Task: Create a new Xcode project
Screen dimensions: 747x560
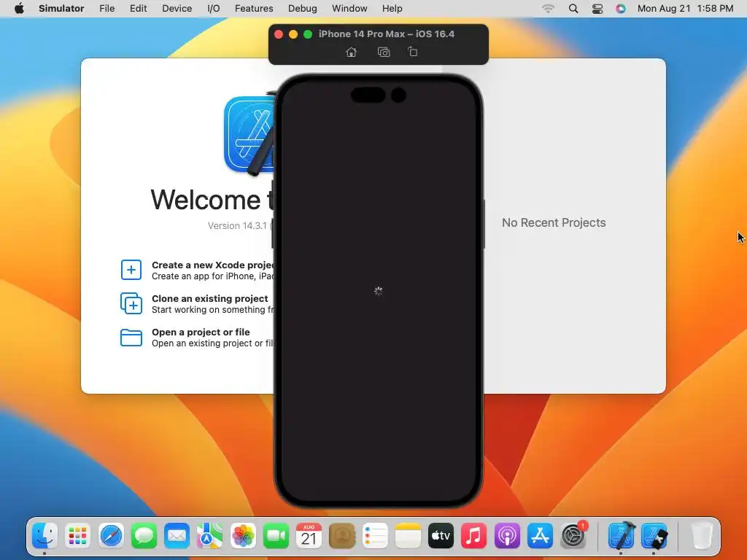Action: coord(197,270)
